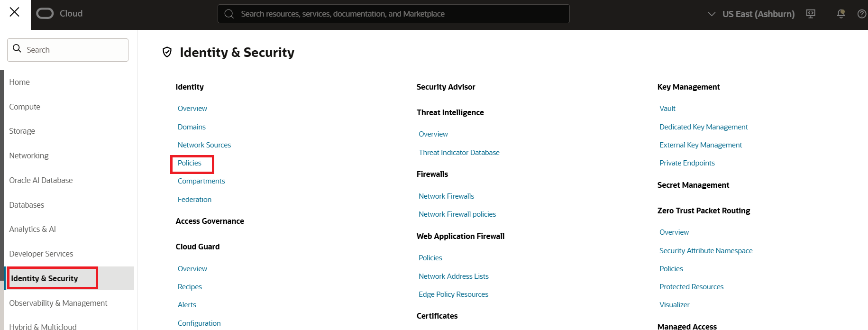Select Observability & Management in the menu
Image resolution: width=868 pixels, height=330 pixels.
click(58, 303)
